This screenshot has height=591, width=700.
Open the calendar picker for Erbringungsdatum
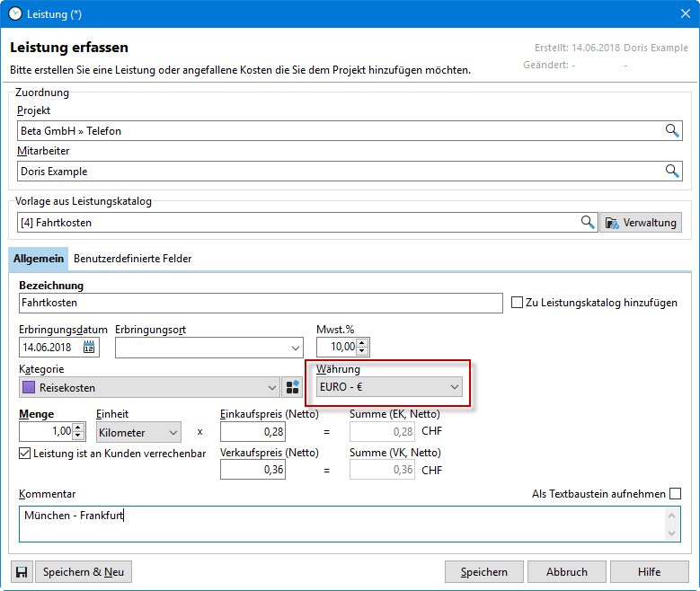pos(90,348)
